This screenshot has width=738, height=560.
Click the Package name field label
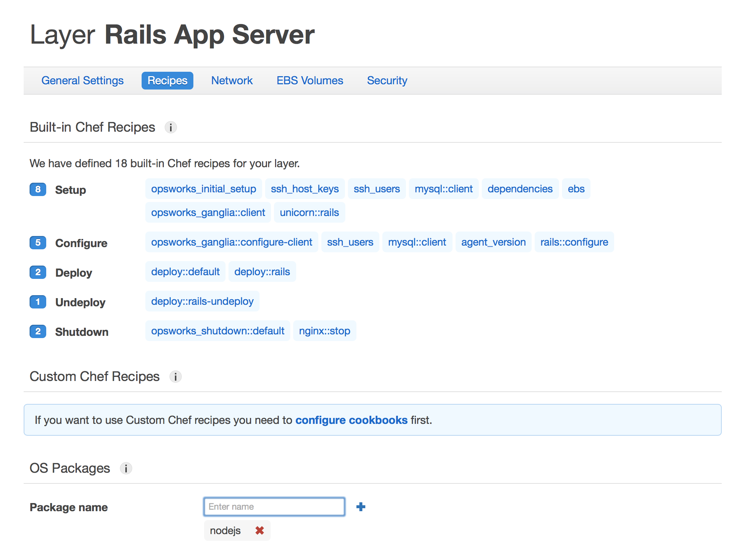click(x=69, y=507)
